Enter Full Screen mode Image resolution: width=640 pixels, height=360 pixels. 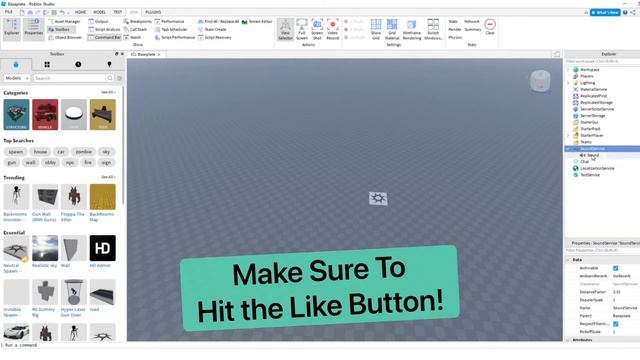pyautogui.click(x=302, y=29)
